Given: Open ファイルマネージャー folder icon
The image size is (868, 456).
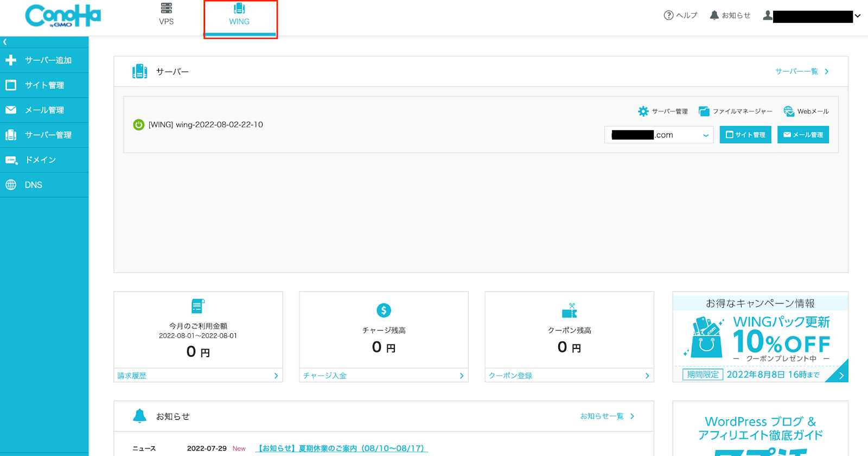Looking at the screenshot, I should [x=704, y=111].
